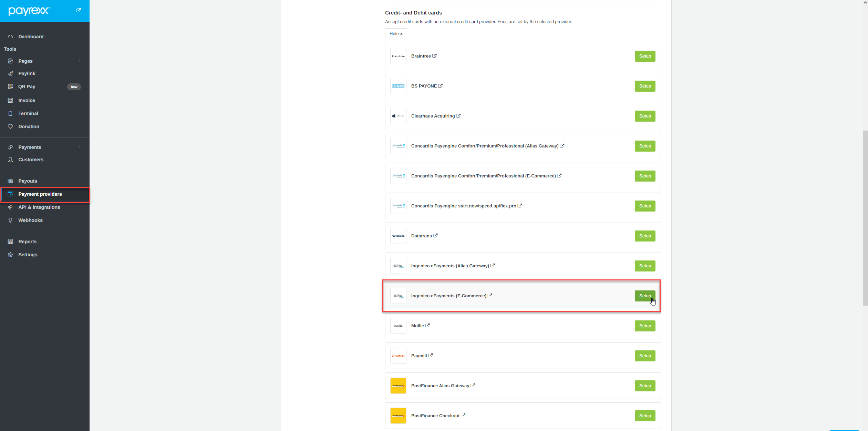Expand the Payments submenu chevron
The width and height of the screenshot is (868, 431).
click(x=80, y=147)
